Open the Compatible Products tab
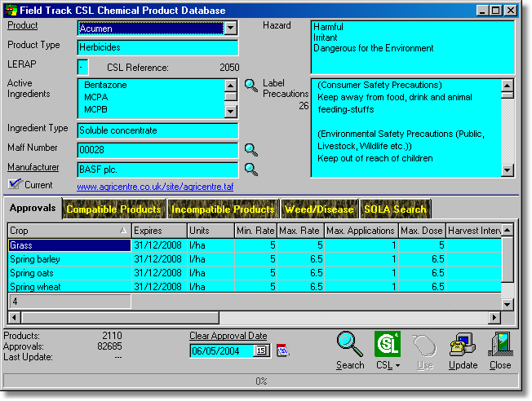 113,209
